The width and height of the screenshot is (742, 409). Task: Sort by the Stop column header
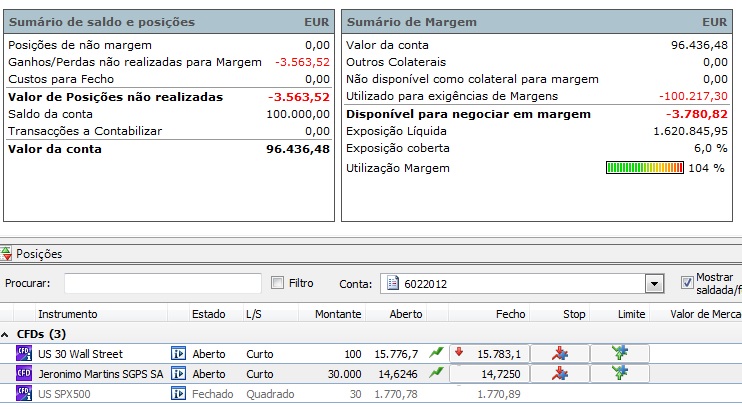574,314
